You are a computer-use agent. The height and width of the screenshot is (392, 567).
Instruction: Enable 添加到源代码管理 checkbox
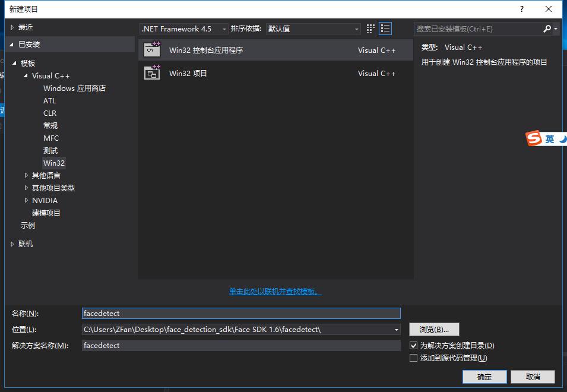[413, 358]
